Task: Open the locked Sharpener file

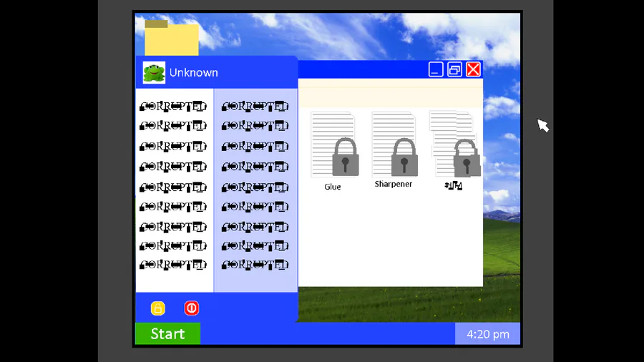Action: (x=395, y=144)
